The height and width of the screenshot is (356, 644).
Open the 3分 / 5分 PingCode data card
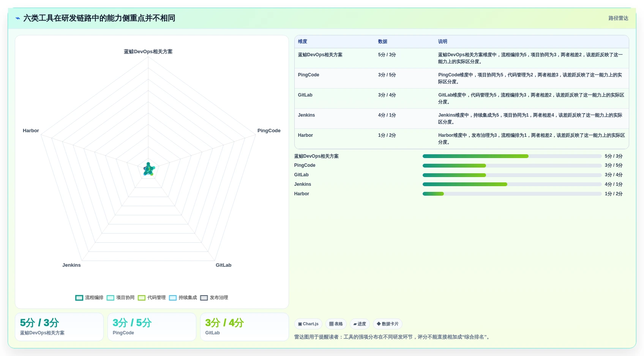tap(152, 327)
